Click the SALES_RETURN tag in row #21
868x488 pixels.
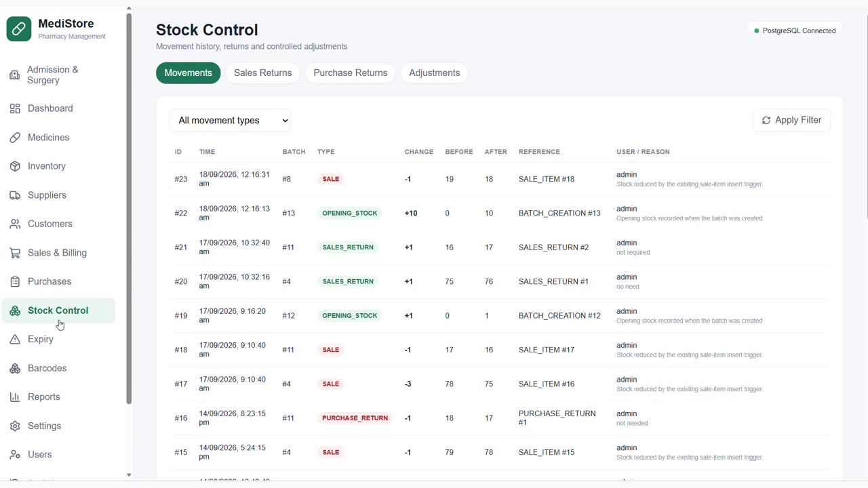(x=348, y=247)
